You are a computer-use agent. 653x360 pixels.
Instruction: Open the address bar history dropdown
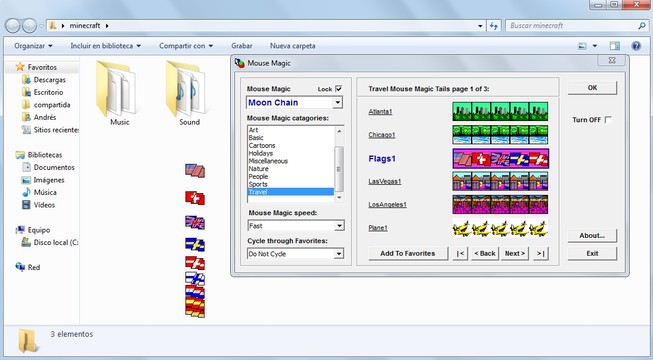pos(480,26)
